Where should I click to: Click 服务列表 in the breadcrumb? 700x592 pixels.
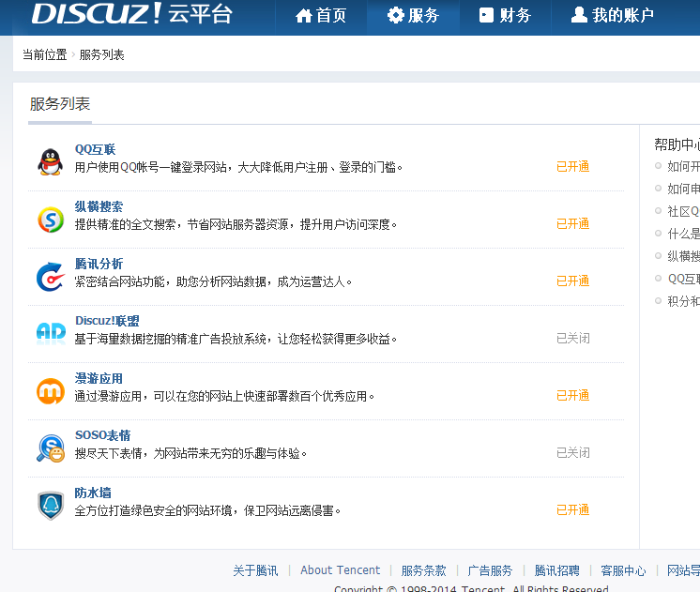[x=101, y=55]
